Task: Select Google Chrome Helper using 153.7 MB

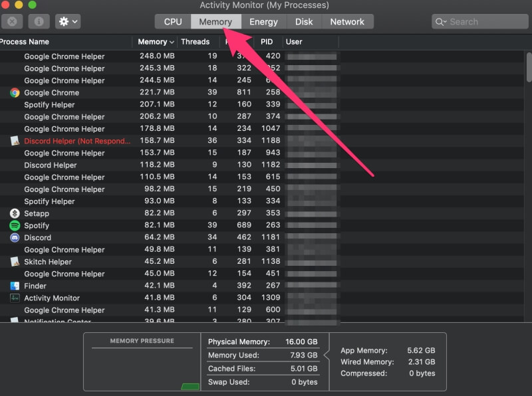Action: 64,153
